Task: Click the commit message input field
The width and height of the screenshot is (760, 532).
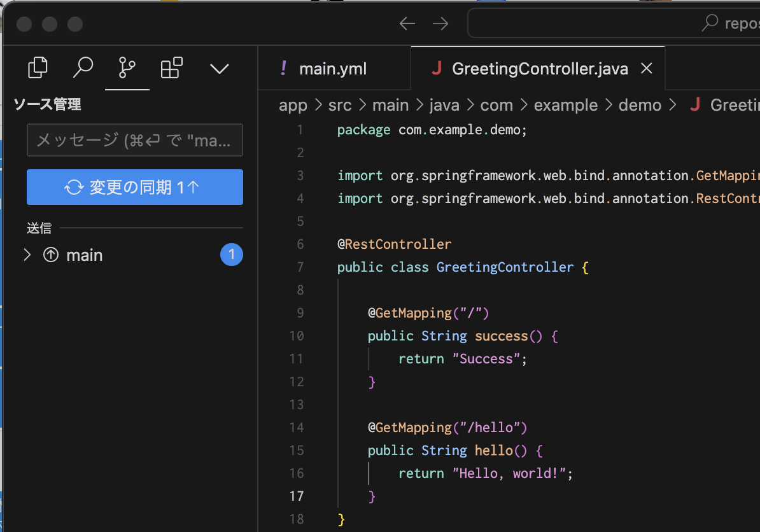Action: point(135,140)
